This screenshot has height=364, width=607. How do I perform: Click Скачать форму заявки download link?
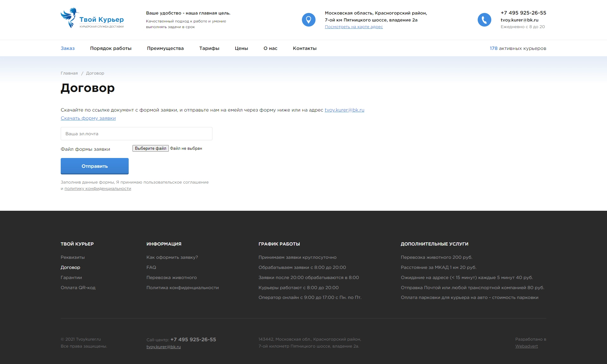88,118
